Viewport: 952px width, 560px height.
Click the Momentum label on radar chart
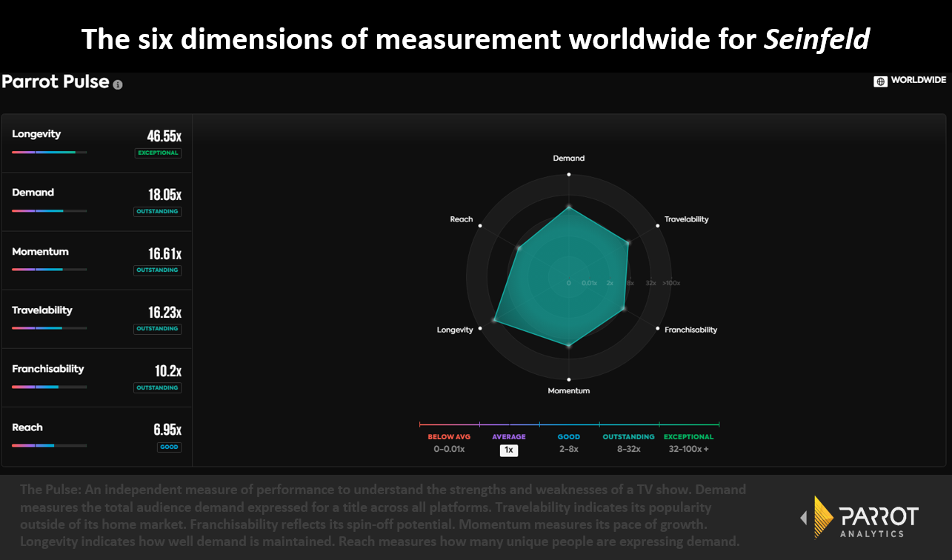569,390
